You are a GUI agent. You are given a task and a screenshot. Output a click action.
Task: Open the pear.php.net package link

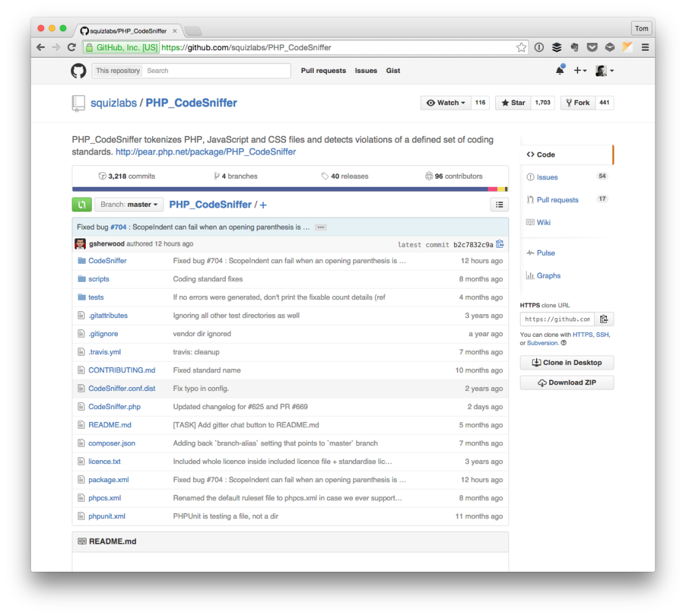(x=206, y=152)
